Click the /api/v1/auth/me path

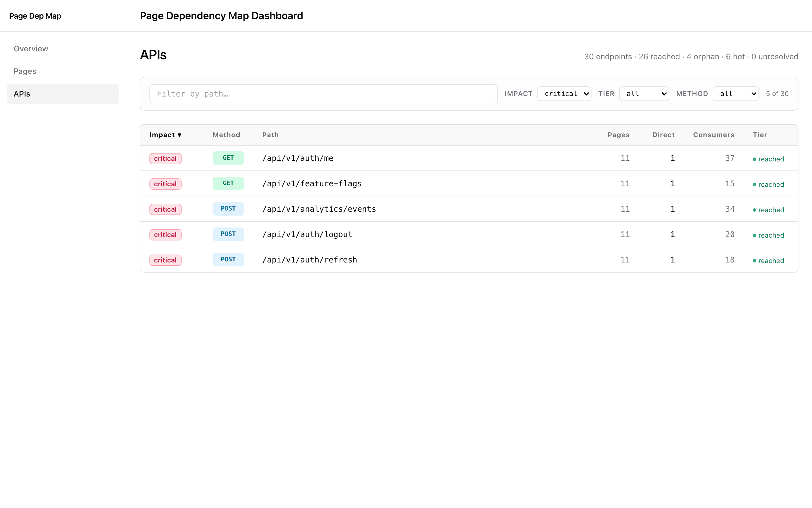(x=298, y=158)
